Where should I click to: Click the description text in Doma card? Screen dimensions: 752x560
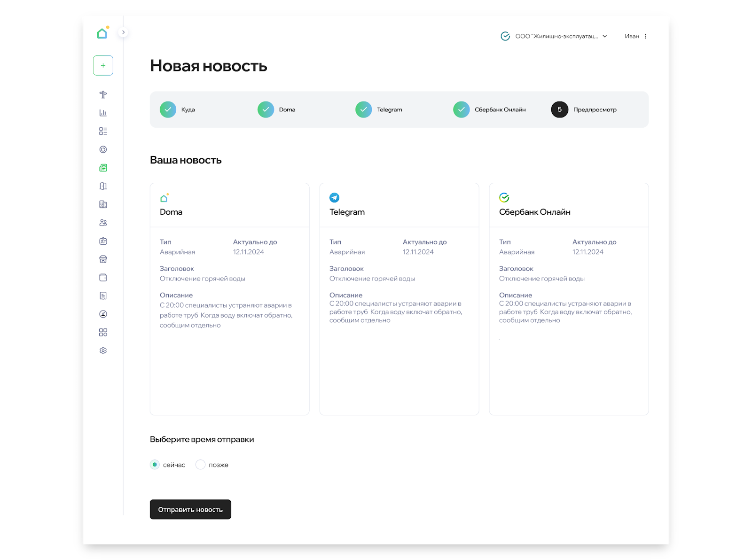(226, 315)
